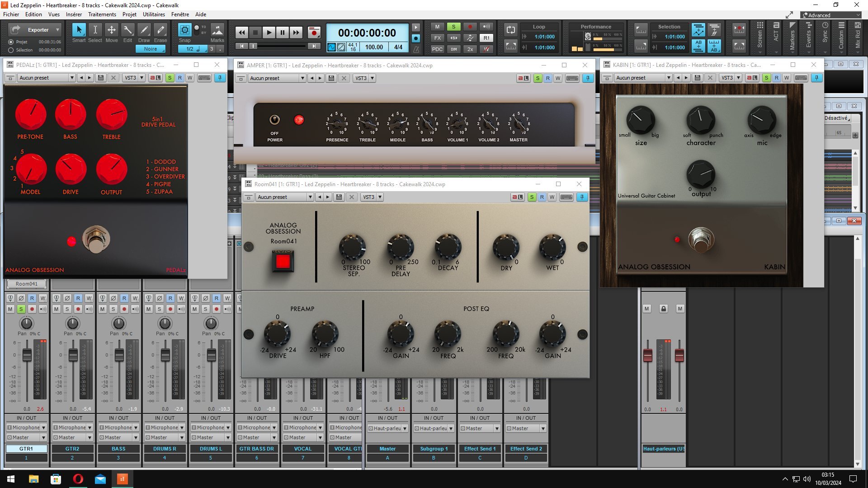Expand the Exporter dropdown arrow
Image resolution: width=868 pixels, height=488 pixels.
point(57,30)
